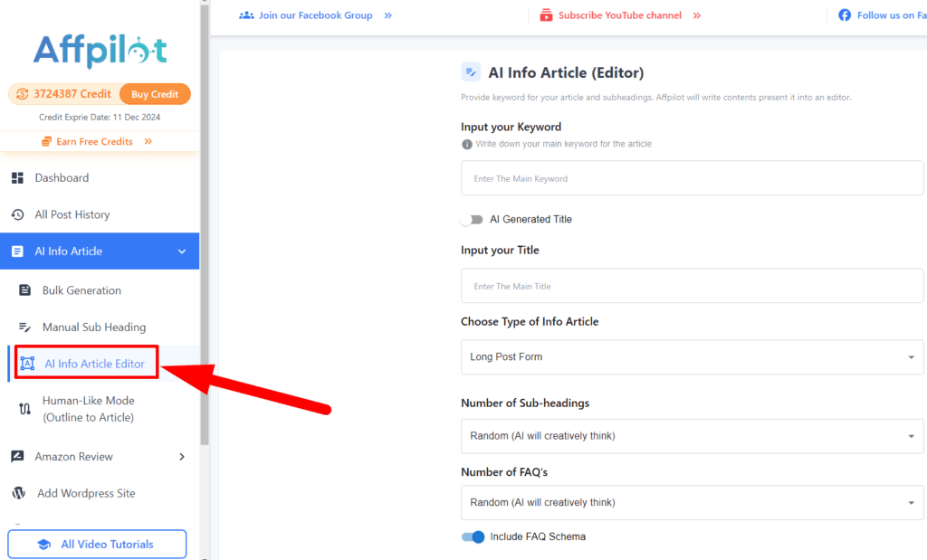927x560 pixels.
Task: Open the Number of Sub-headings dropdown
Action: [x=692, y=436]
